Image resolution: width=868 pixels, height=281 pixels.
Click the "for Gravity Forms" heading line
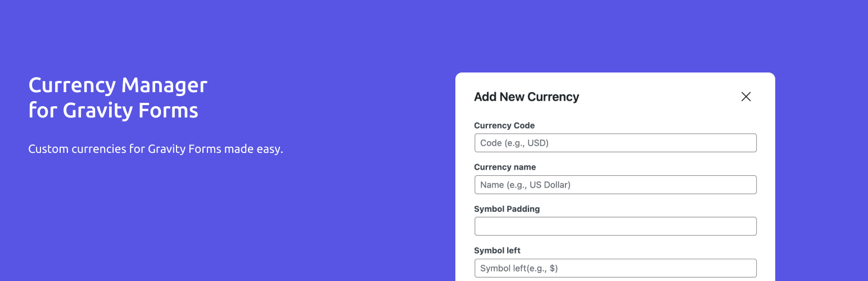(113, 110)
